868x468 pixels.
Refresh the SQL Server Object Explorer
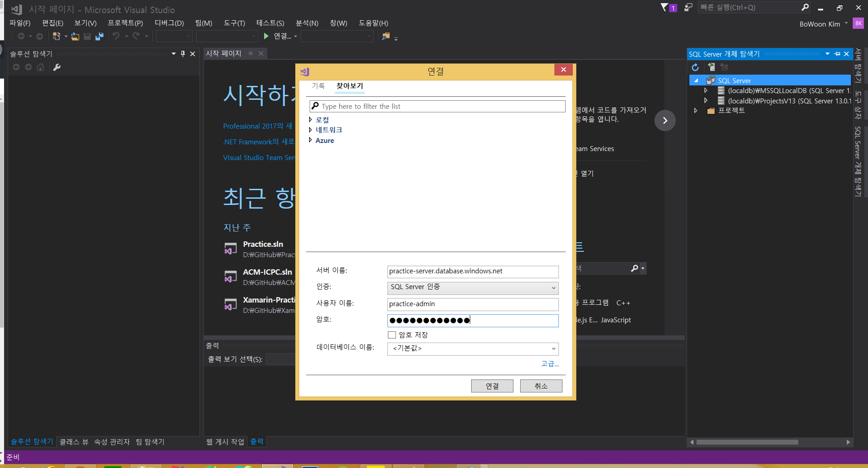click(x=695, y=67)
